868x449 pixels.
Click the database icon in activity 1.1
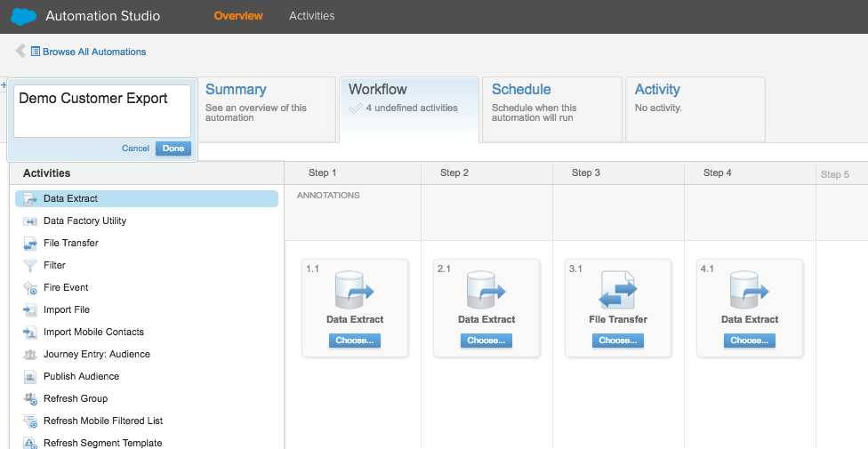point(354,290)
